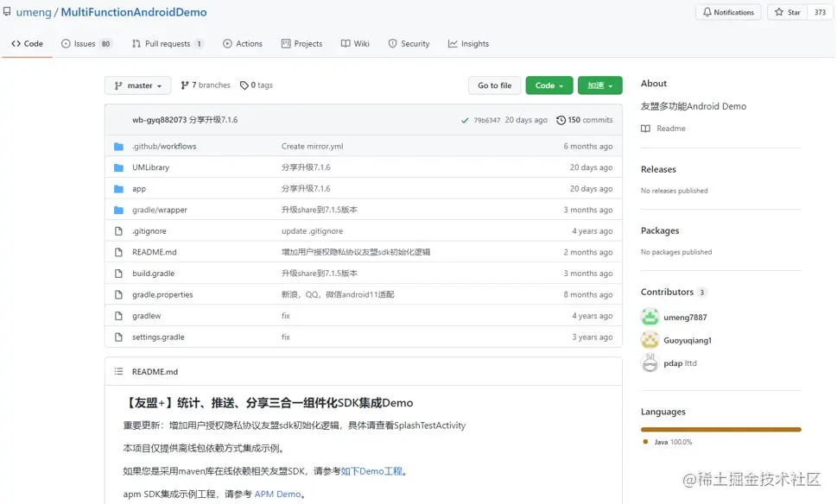Viewport: 837px width, 504px height.
Task: Open the Projects tab
Action: 301,44
